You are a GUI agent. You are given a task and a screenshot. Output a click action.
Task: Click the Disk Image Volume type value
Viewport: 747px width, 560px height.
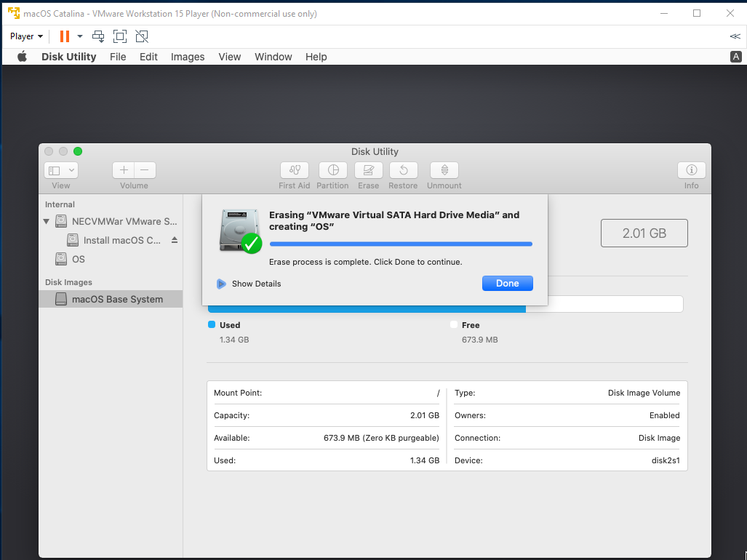644,393
